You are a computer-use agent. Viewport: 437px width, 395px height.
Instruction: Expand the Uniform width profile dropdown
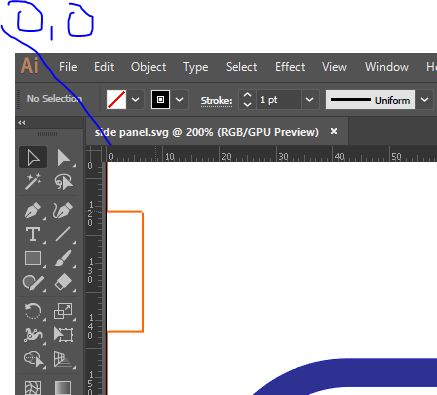[x=424, y=99]
